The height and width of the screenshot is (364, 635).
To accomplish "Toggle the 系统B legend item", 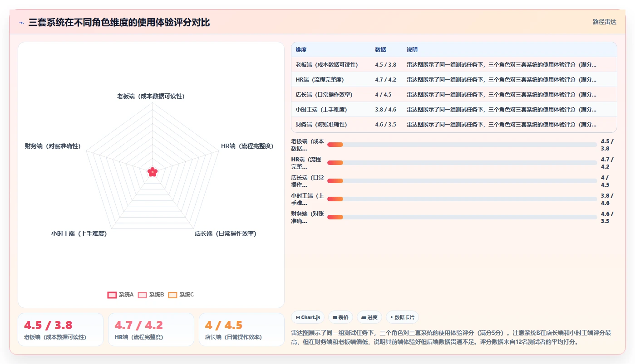I will tap(151, 295).
